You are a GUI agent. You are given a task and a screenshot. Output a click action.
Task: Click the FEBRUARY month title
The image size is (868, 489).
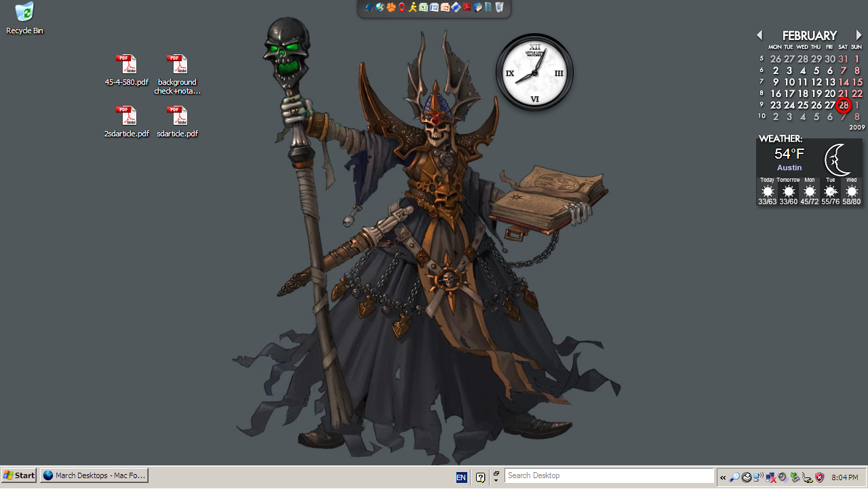tap(809, 35)
